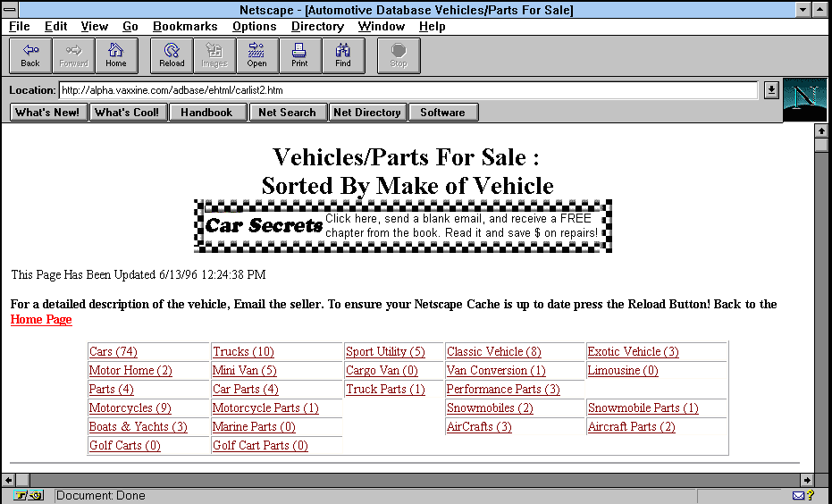Reload the current page

click(x=172, y=55)
